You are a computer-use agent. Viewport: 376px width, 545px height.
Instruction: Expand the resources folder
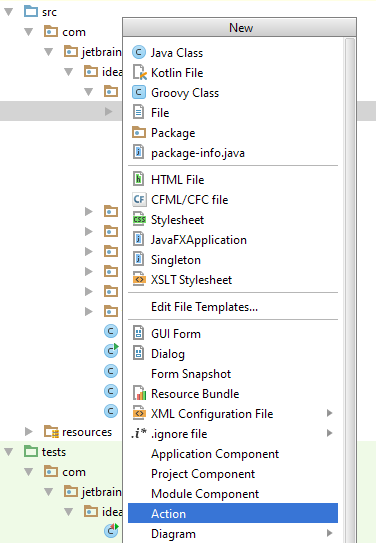tap(29, 432)
